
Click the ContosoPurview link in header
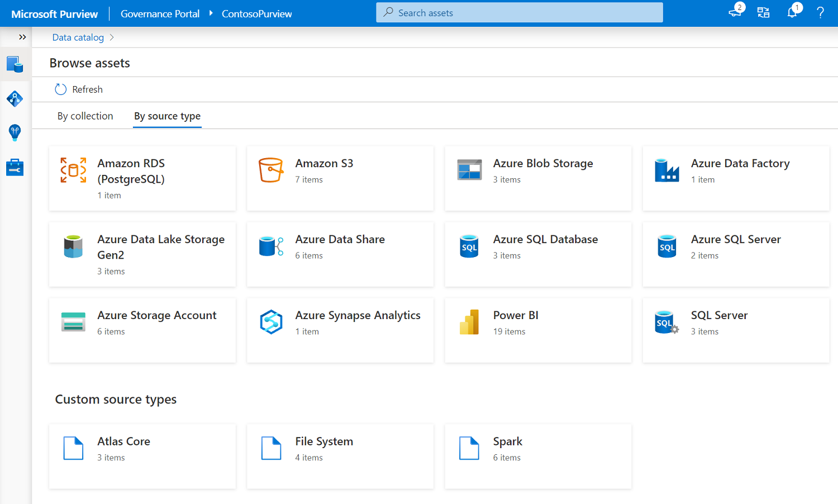click(256, 14)
